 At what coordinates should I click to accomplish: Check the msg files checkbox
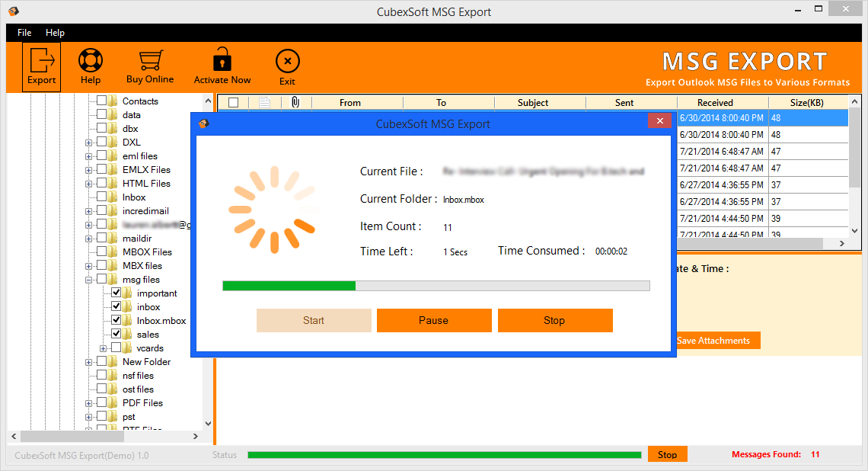[x=102, y=279]
